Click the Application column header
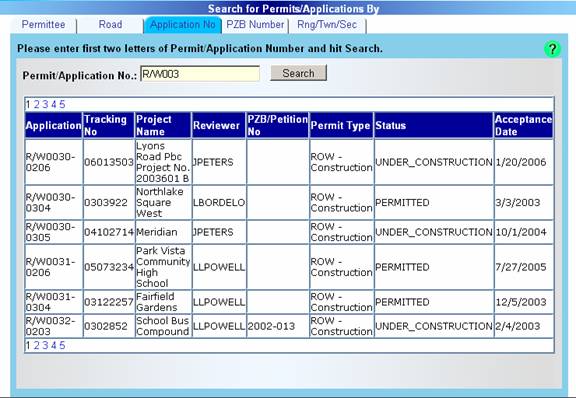Viewport: 576px width, 398px height. [x=54, y=125]
